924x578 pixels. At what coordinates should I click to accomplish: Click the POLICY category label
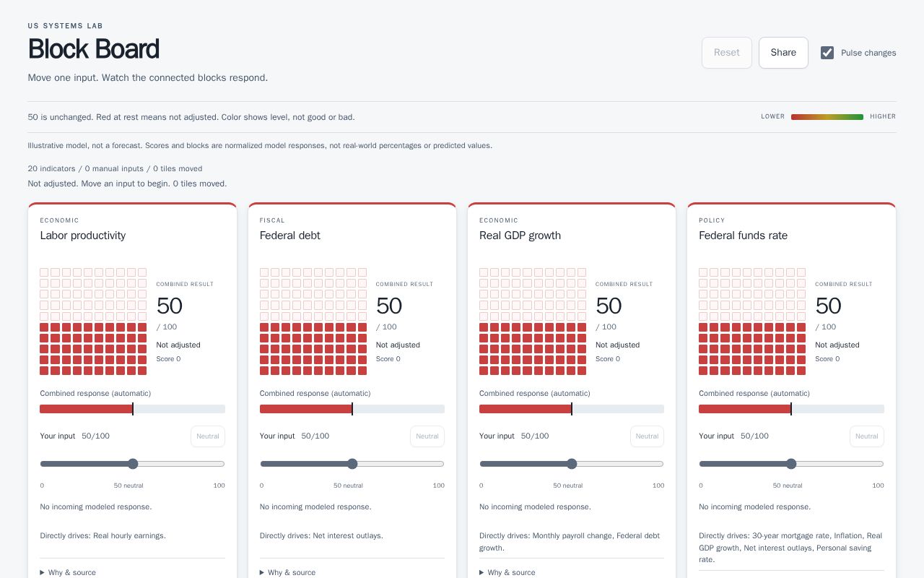[x=712, y=220]
